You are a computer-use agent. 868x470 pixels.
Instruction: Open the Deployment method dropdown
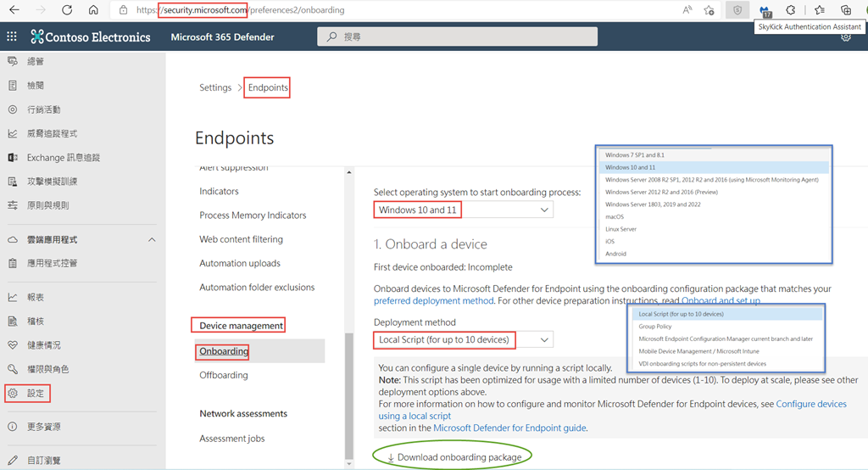[464, 339]
